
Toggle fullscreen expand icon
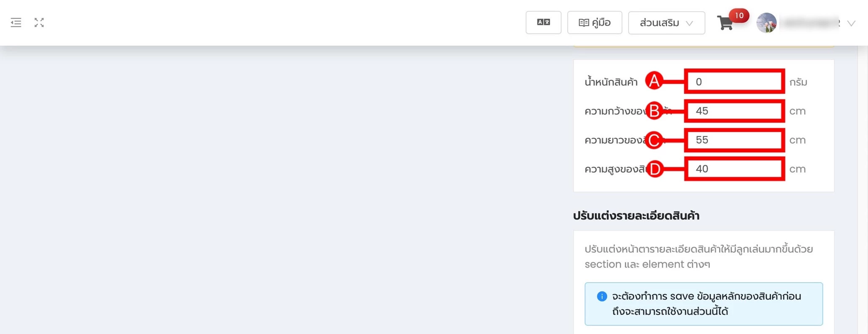click(39, 23)
